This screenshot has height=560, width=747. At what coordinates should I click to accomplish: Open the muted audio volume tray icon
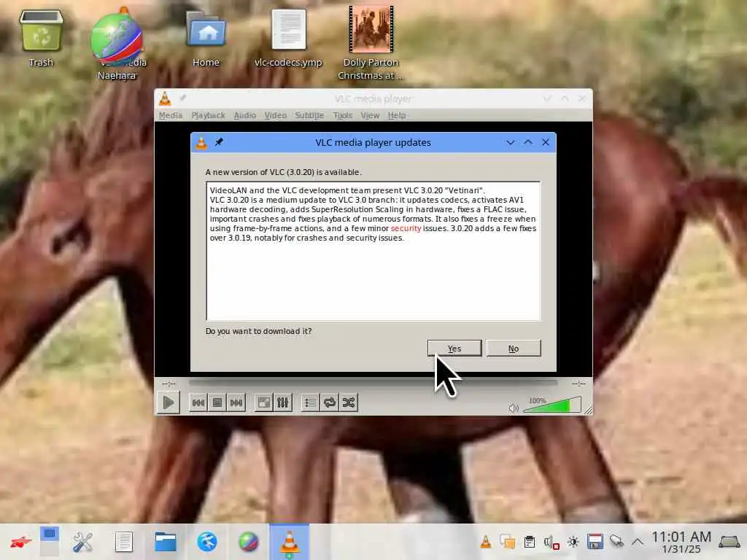pyautogui.click(x=551, y=542)
